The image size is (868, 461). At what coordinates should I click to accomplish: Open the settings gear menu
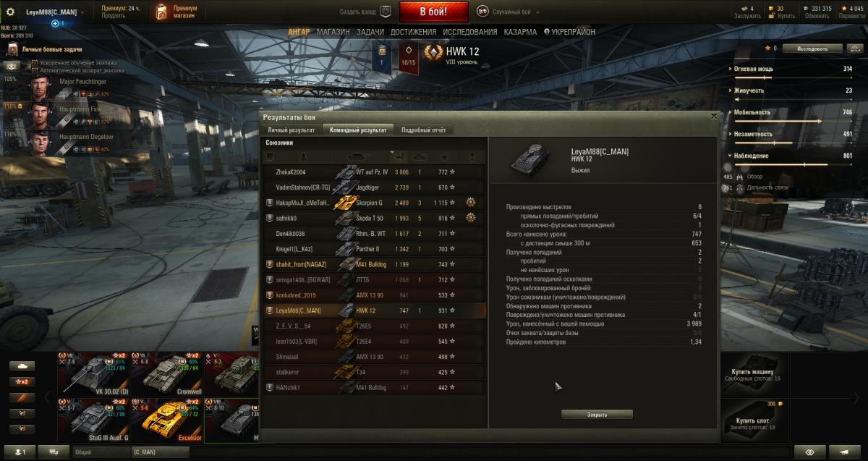click(x=10, y=12)
